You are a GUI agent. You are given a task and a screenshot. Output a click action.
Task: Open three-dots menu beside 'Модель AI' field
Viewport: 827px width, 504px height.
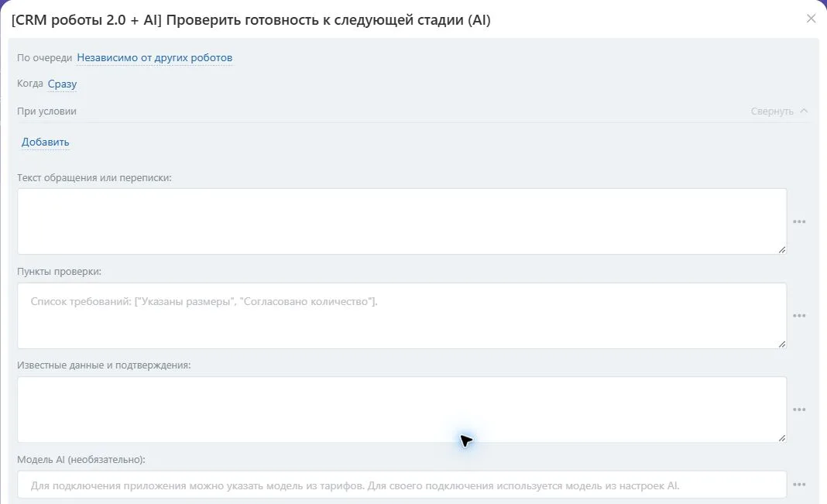tap(799, 485)
